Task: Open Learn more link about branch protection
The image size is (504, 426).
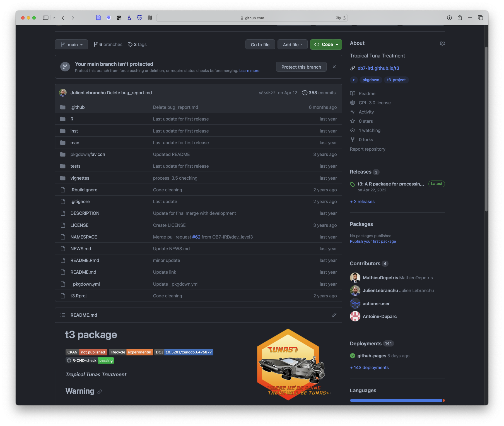Action: pyautogui.click(x=249, y=71)
